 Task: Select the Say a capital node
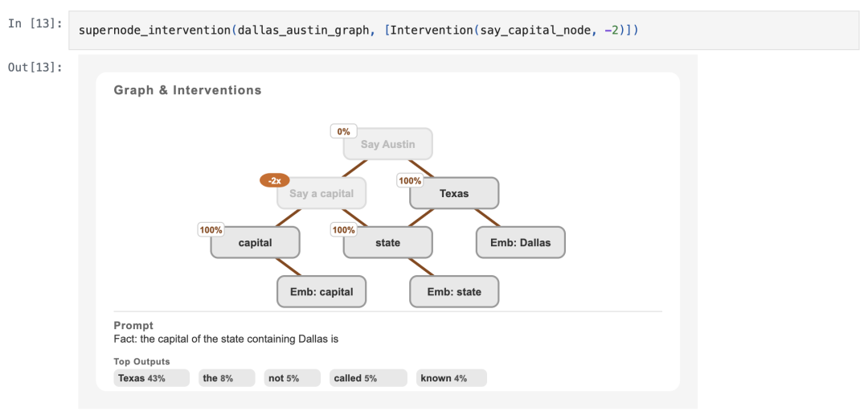click(321, 194)
